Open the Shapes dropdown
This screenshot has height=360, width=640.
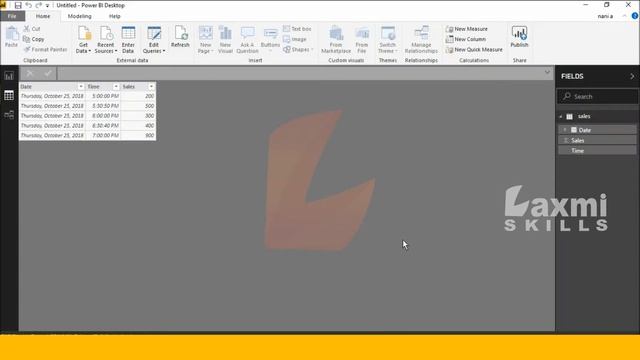click(298, 49)
